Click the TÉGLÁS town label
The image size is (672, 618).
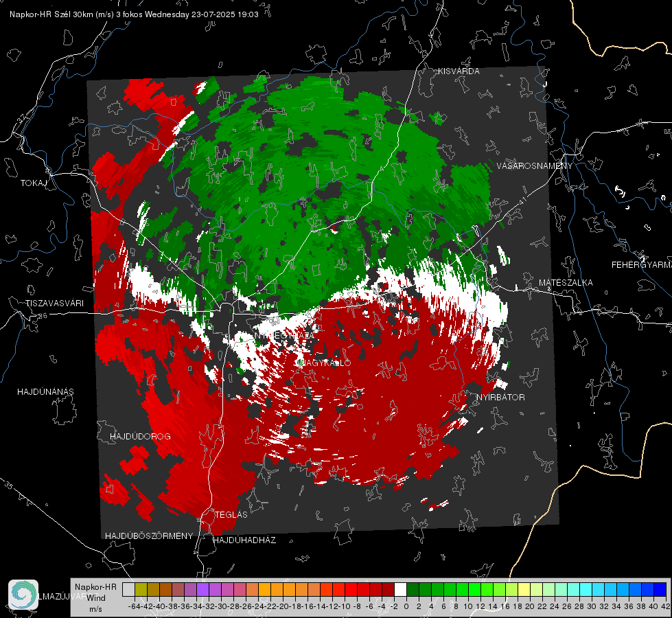click(x=231, y=515)
